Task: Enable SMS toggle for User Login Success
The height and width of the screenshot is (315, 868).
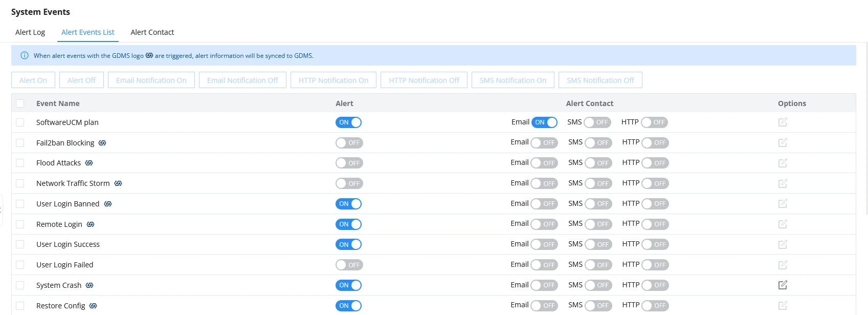Action: 598,244
